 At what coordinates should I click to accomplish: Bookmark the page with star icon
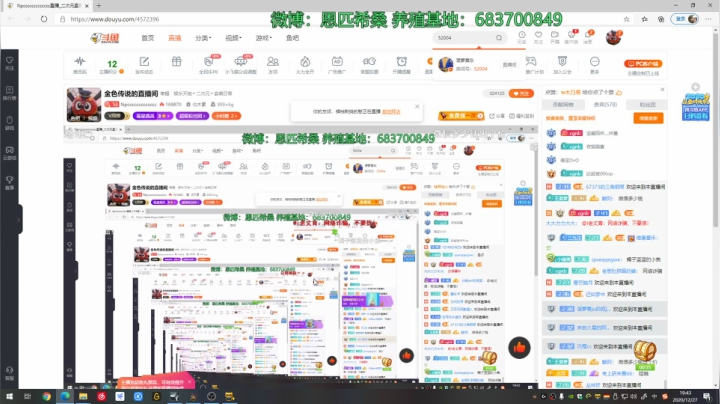tap(626, 19)
